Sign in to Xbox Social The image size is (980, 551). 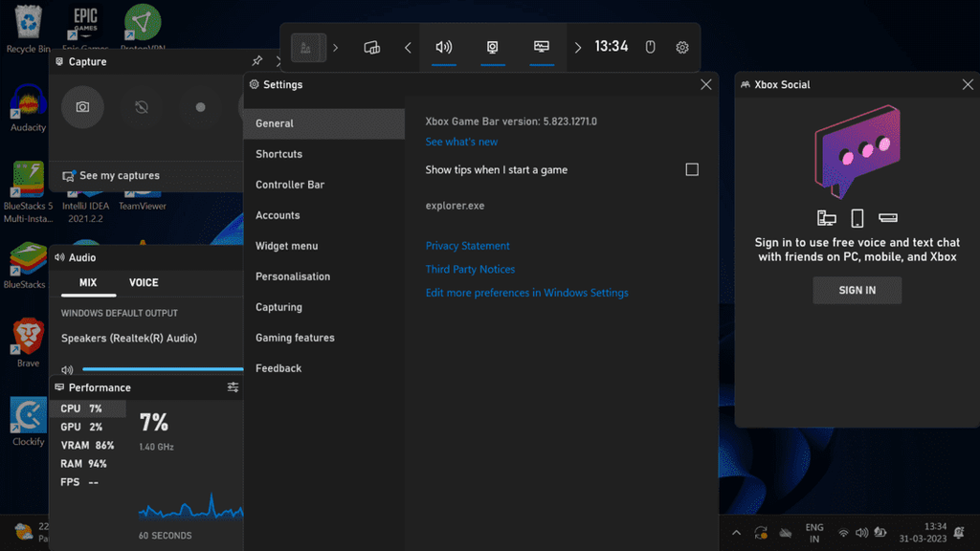pos(857,290)
